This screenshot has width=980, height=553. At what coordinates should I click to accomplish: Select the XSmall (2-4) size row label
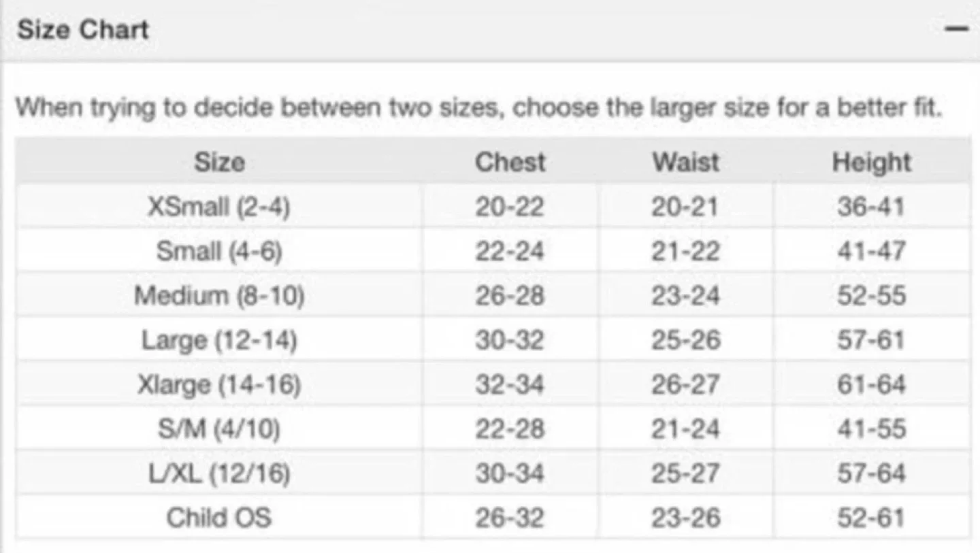click(x=219, y=207)
